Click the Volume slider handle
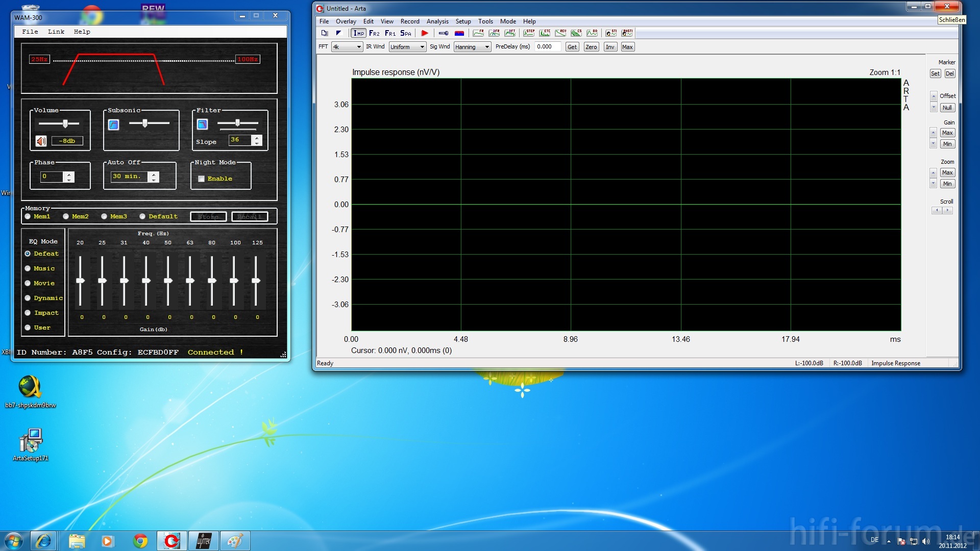This screenshot has height=551, width=980. coord(65,123)
